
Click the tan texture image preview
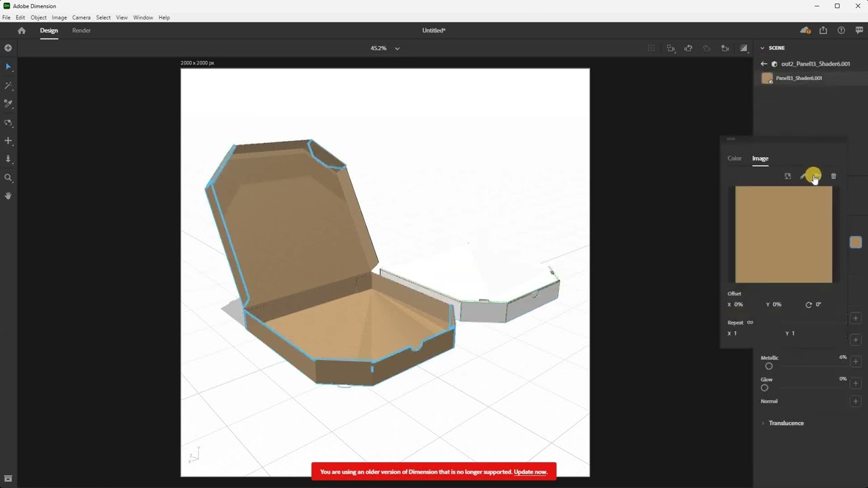coord(784,235)
